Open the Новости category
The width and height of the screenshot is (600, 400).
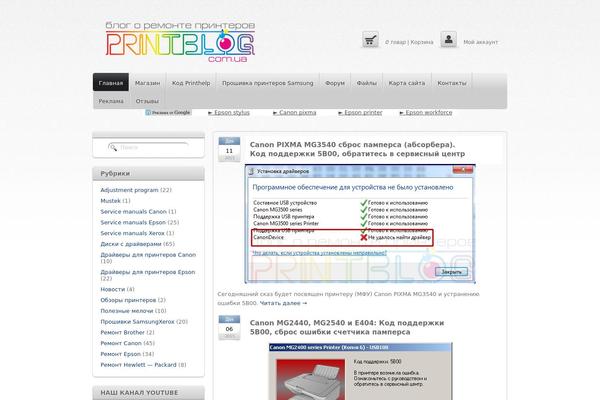coord(112,289)
